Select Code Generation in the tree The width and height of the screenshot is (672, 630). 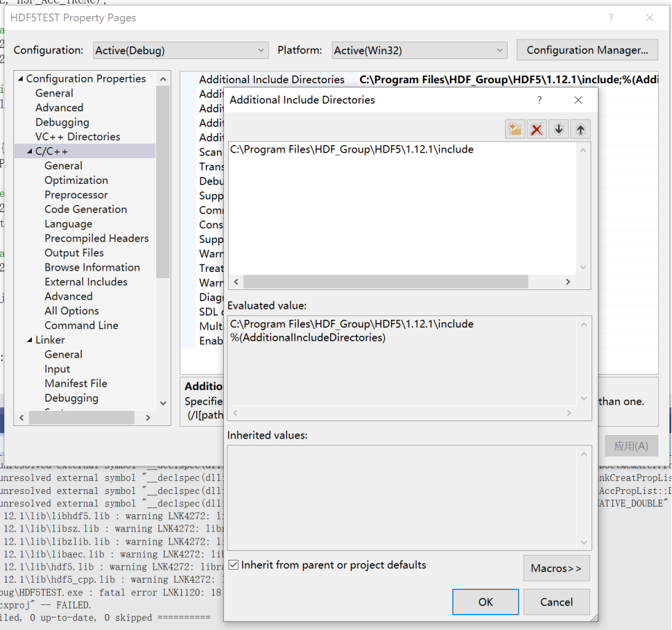click(x=86, y=210)
